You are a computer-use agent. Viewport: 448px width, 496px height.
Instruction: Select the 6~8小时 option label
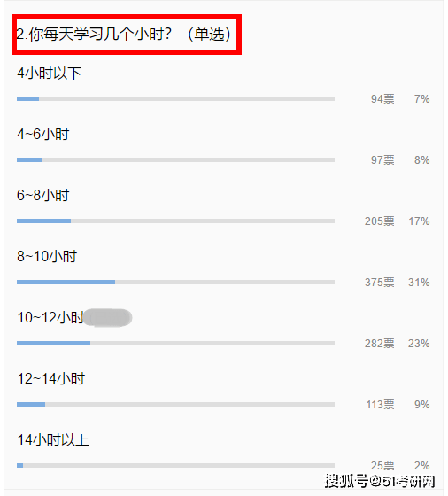pos(43,195)
